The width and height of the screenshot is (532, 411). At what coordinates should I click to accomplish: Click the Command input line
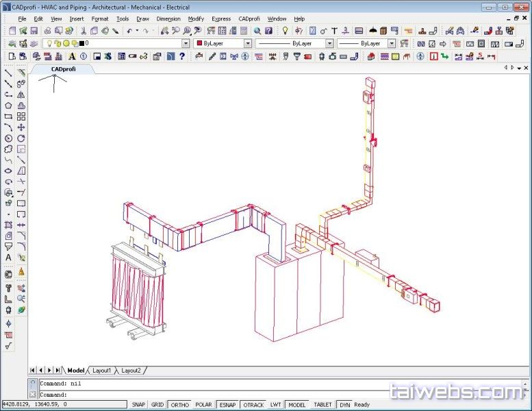(x=205, y=395)
